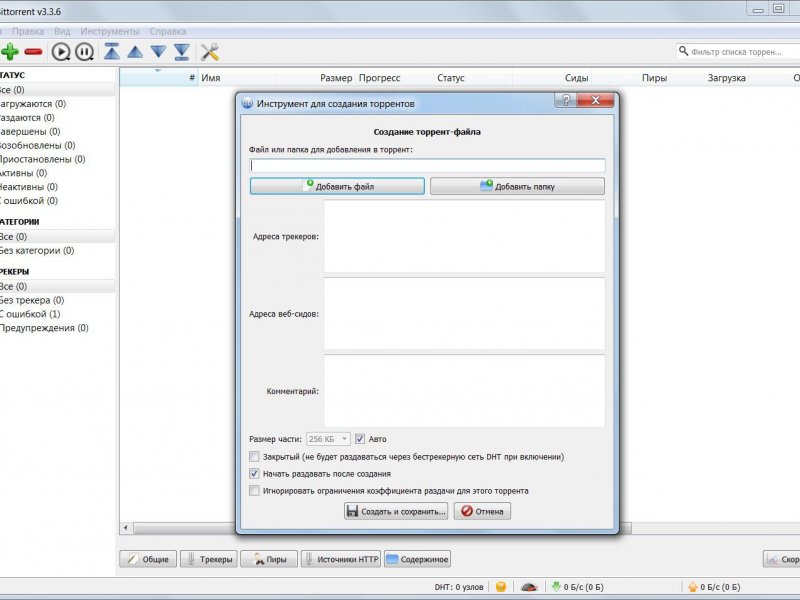Screen dimensions: 800x600
Task: Click the magnifier icon in filter box
Action: (x=683, y=51)
